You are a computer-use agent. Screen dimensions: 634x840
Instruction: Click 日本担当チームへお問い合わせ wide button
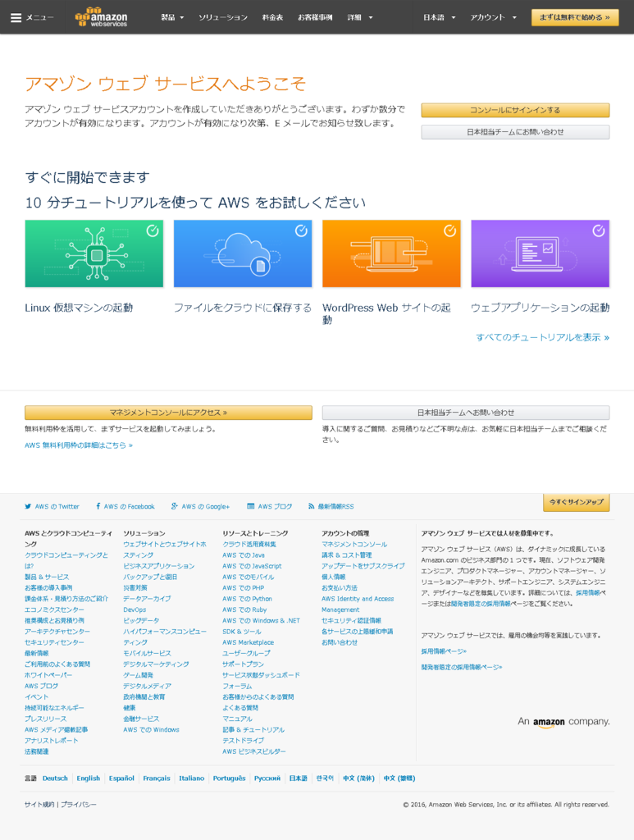pyautogui.click(x=466, y=413)
